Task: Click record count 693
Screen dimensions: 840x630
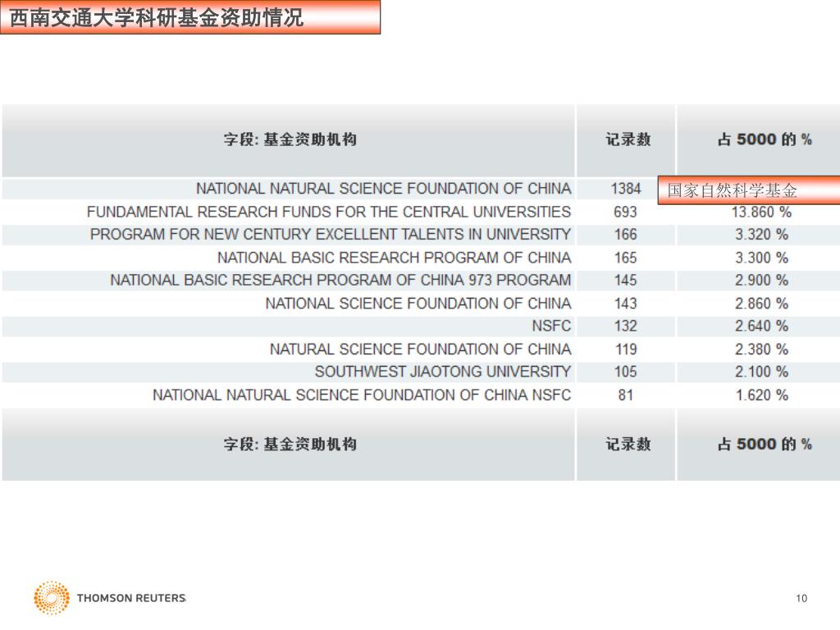Action: (626, 212)
